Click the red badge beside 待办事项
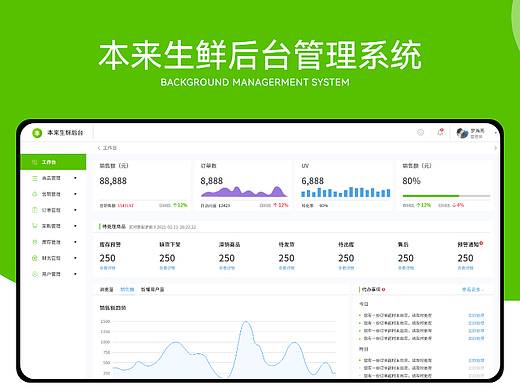 point(383,289)
